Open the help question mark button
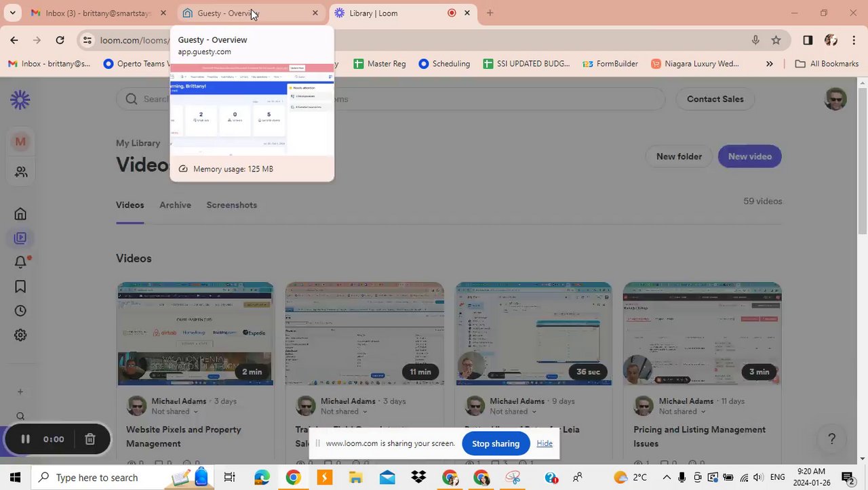This screenshot has width=868, height=490. (832, 439)
